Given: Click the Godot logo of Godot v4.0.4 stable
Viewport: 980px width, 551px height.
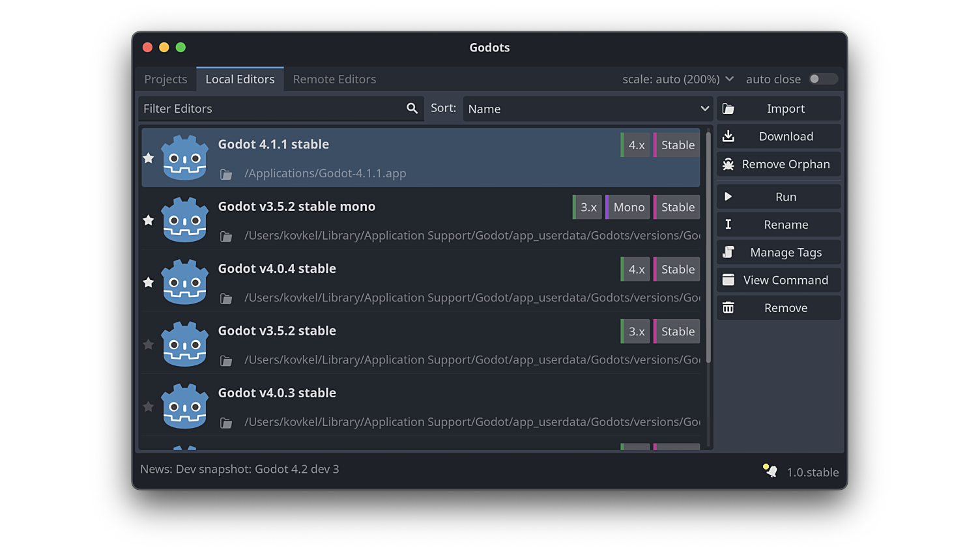Looking at the screenshot, I should (185, 282).
